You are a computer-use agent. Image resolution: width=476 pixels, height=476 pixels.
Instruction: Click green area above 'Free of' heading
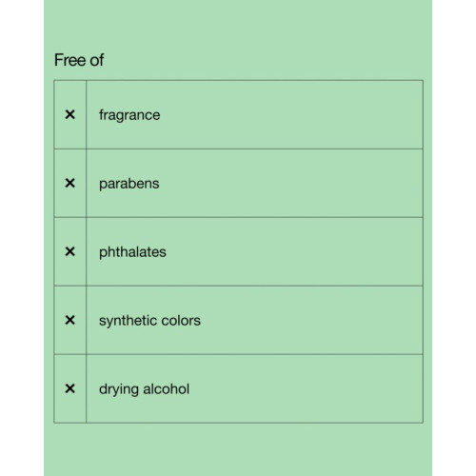[238, 26]
